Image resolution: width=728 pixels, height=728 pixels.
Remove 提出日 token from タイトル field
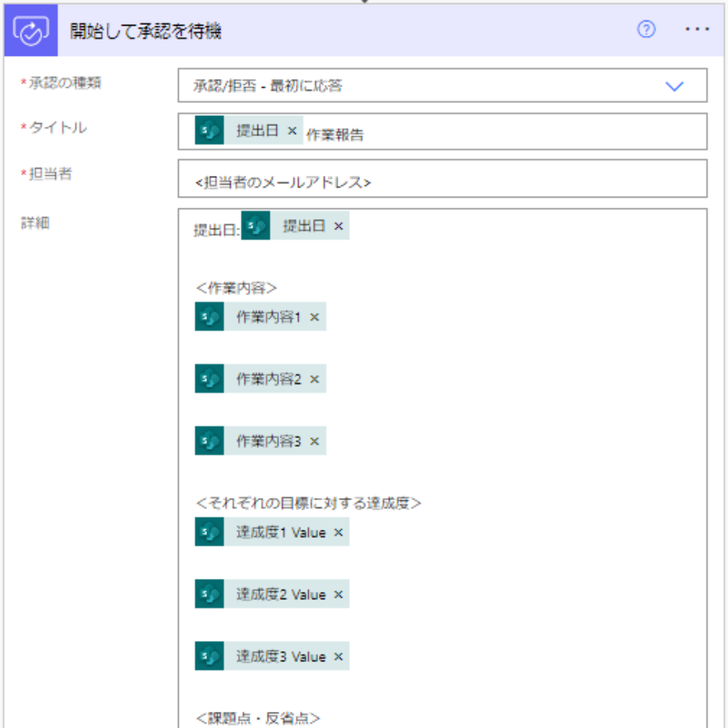(x=292, y=131)
